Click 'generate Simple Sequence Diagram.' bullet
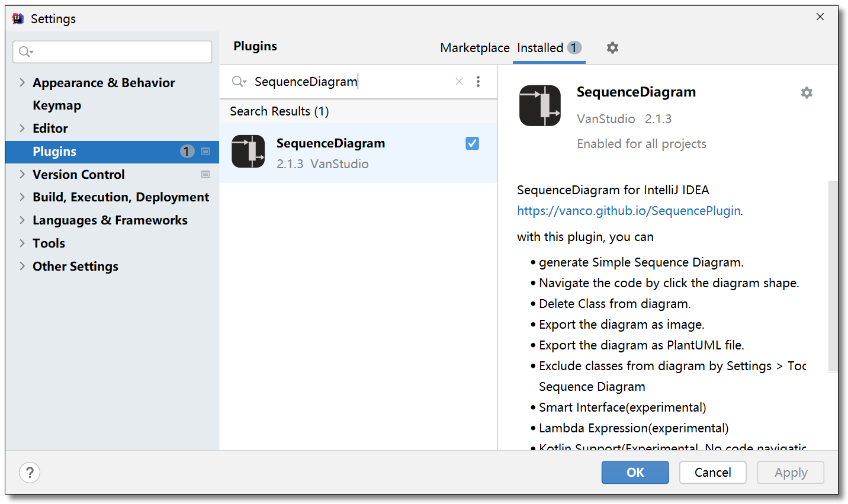848x504 pixels. [x=641, y=262]
